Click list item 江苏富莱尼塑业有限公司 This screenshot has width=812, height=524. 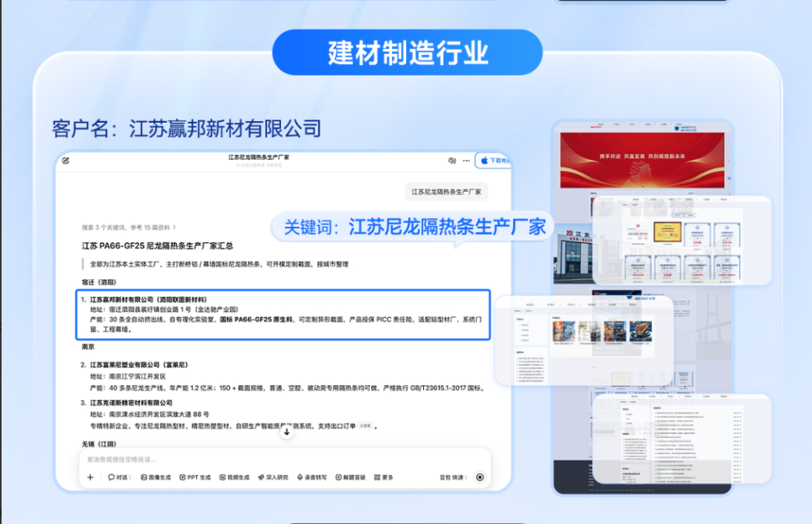[139, 365]
